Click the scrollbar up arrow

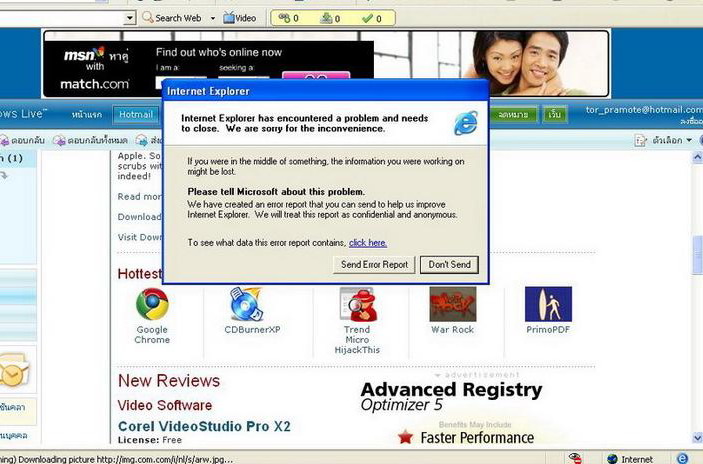click(x=697, y=157)
